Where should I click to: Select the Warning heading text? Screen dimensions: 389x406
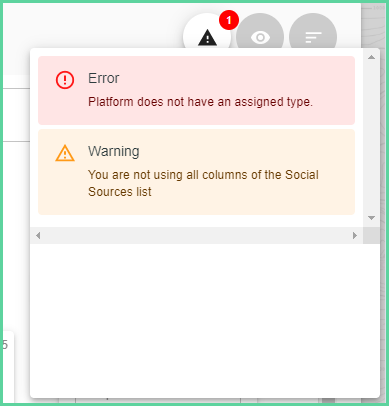point(114,151)
